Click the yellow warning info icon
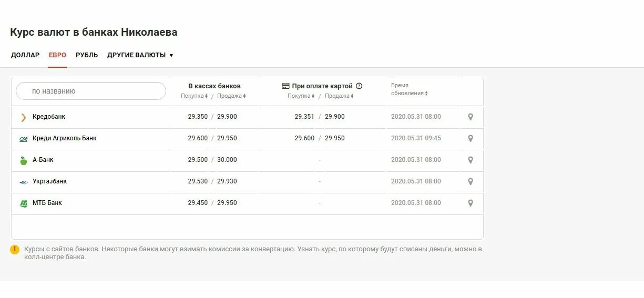 coord(15,250)
